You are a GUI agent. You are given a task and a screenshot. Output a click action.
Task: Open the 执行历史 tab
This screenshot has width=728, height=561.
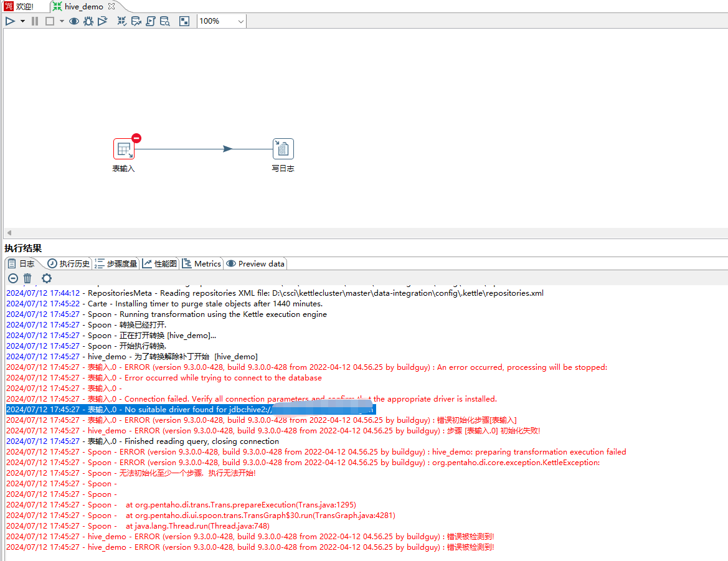(x=69, y=264)
